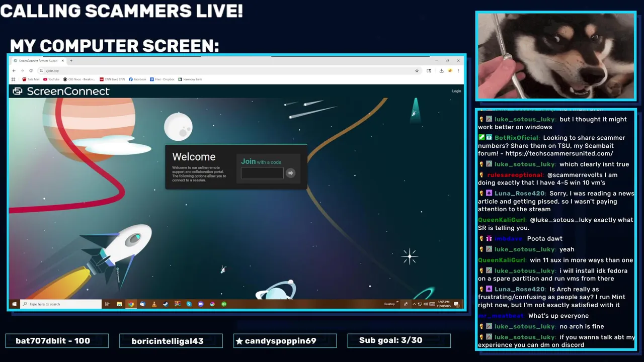Open the Files - Dropbox bookmark
This screenshot has height=362, width=644.
[162, 79]
